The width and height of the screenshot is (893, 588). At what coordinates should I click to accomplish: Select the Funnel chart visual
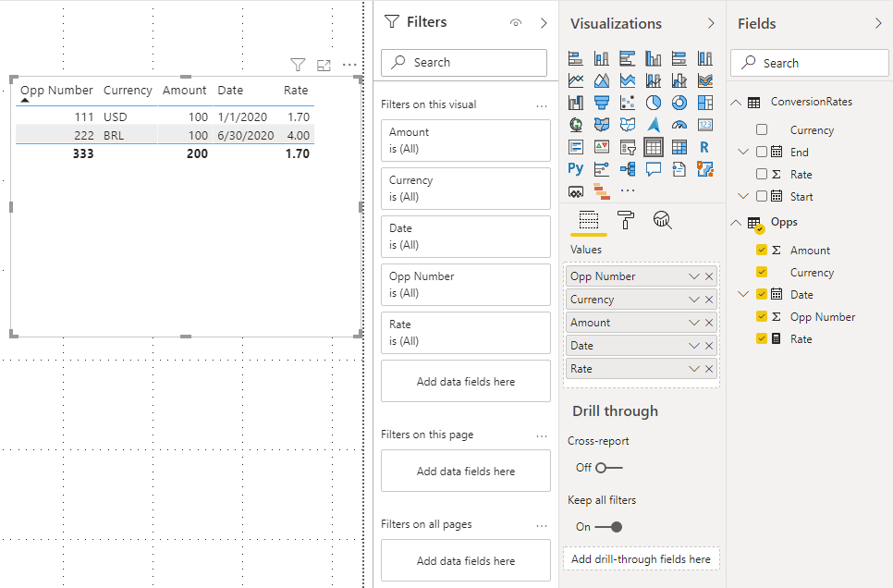602,103
